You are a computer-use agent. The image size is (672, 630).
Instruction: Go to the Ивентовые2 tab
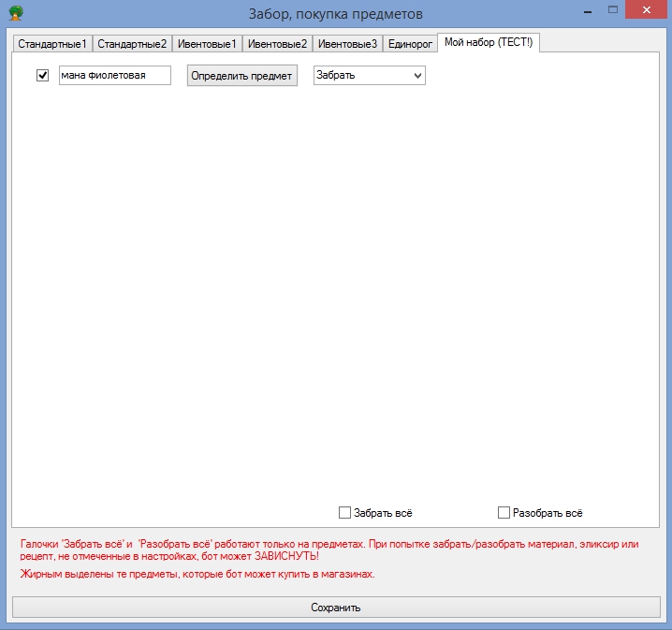click(x=277, y=44)
